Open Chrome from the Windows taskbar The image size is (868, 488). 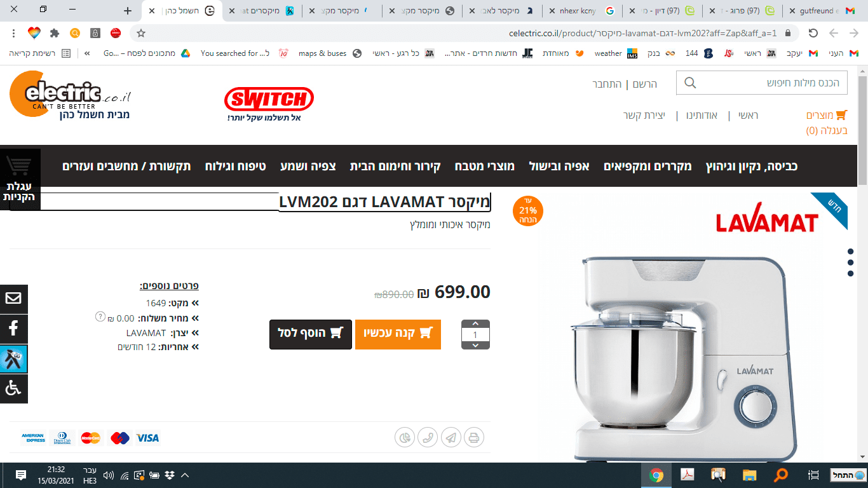[656, 475]
